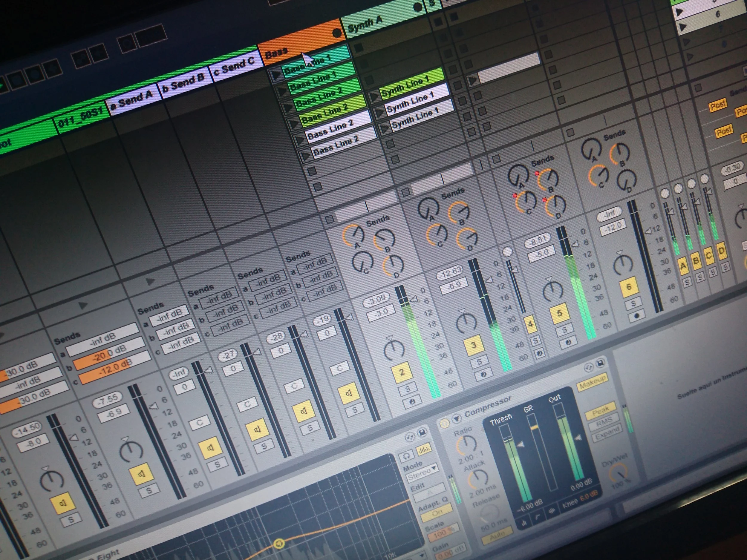Screen dimensions: 747x560
Task: Solo track 6
Action: click(x=633, y=304)
